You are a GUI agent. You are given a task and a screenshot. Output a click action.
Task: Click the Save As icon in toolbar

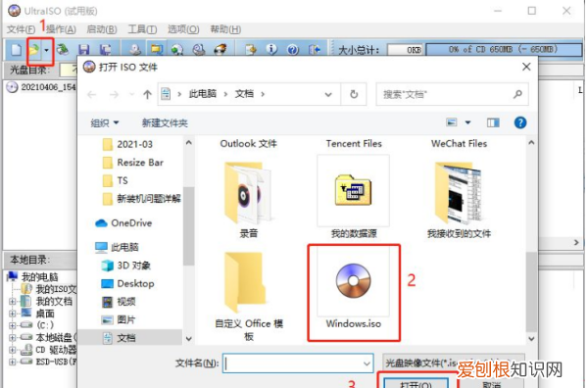click(106, 49)
